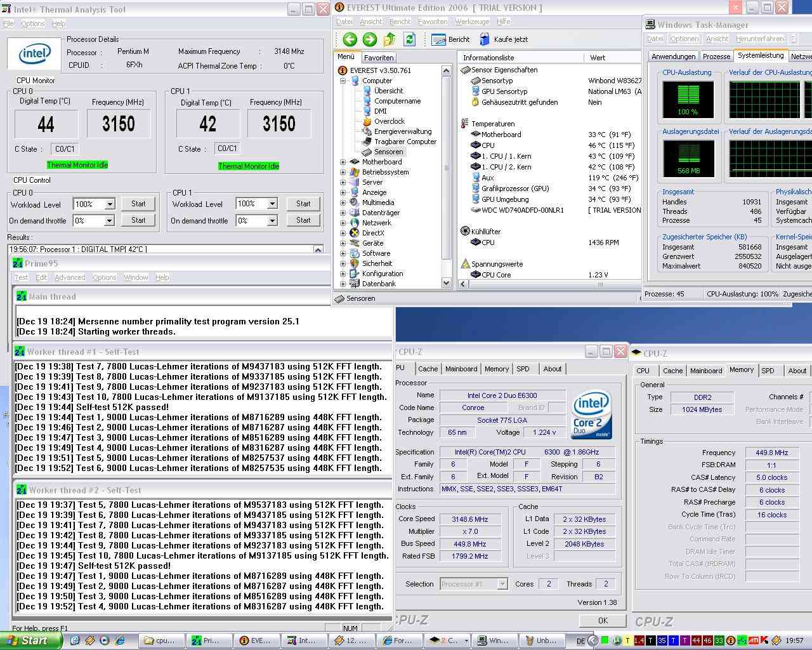
Task: Open CPU 1 On demand throttle dropdown
Action: pos(272,220)
